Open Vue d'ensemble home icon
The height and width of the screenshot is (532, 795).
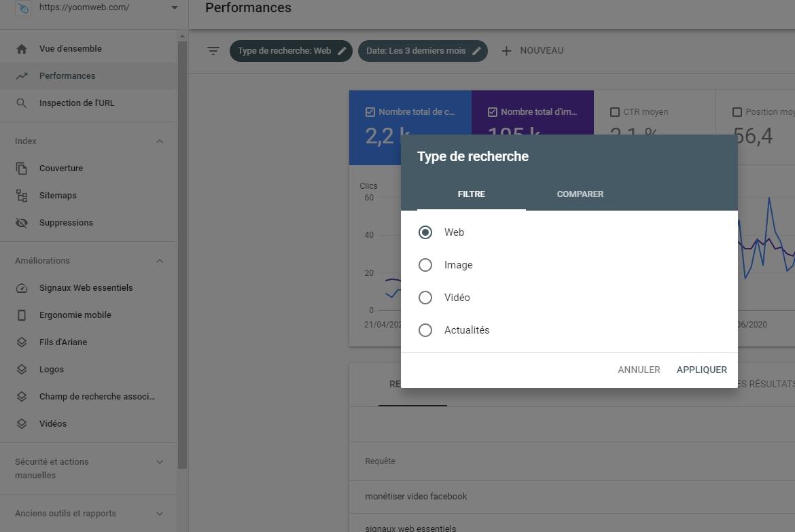[x=22, y=49]
